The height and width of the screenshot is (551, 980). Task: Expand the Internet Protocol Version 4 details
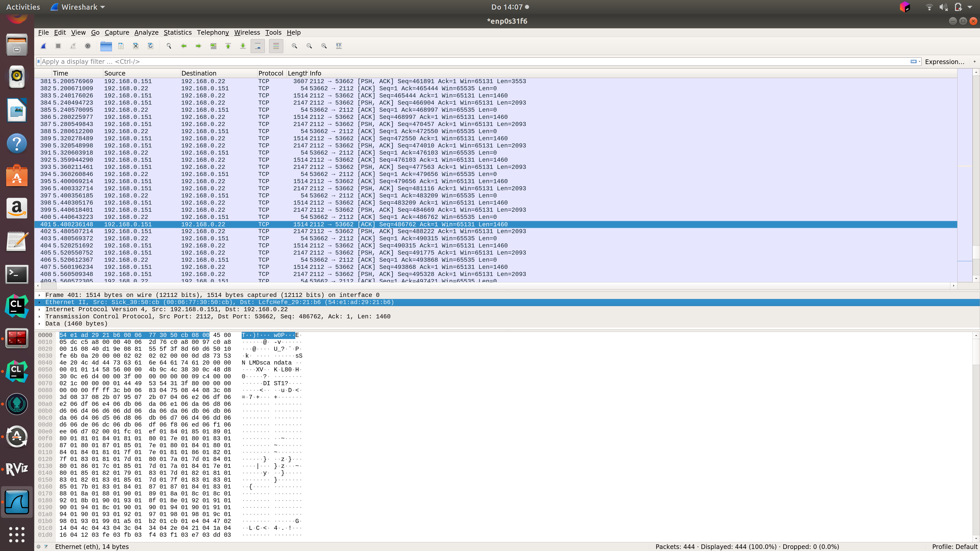click(x=40, y=309)
